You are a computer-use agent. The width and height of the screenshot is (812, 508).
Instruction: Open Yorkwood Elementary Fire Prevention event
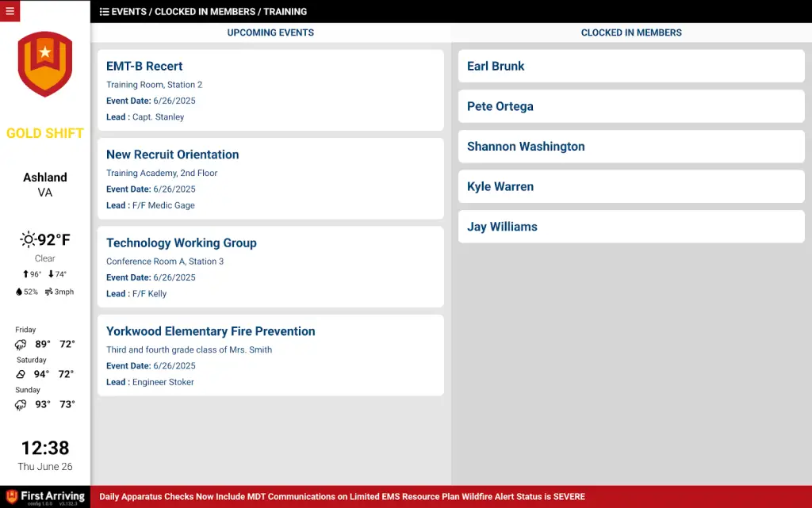point(270,355)
